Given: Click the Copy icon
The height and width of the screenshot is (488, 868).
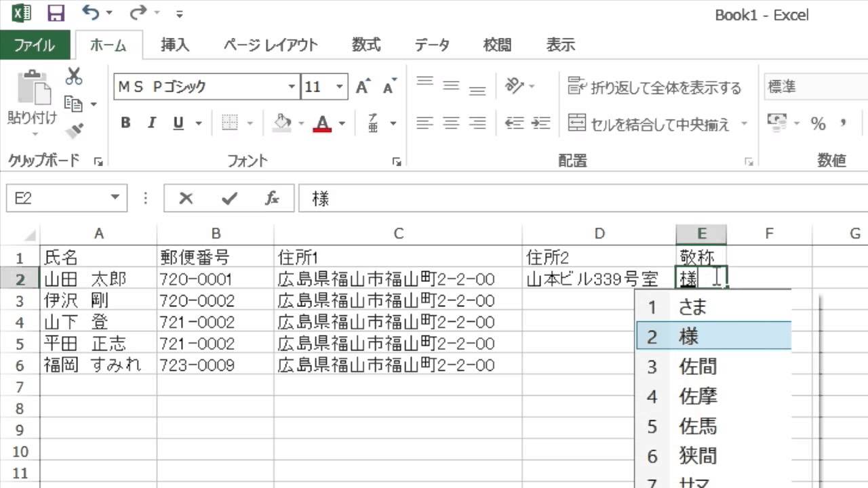Looking at the screenshot, I should click(73, 104).
